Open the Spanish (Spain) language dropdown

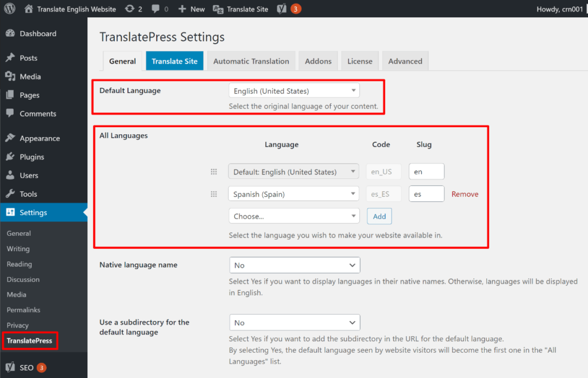point(293,193)
